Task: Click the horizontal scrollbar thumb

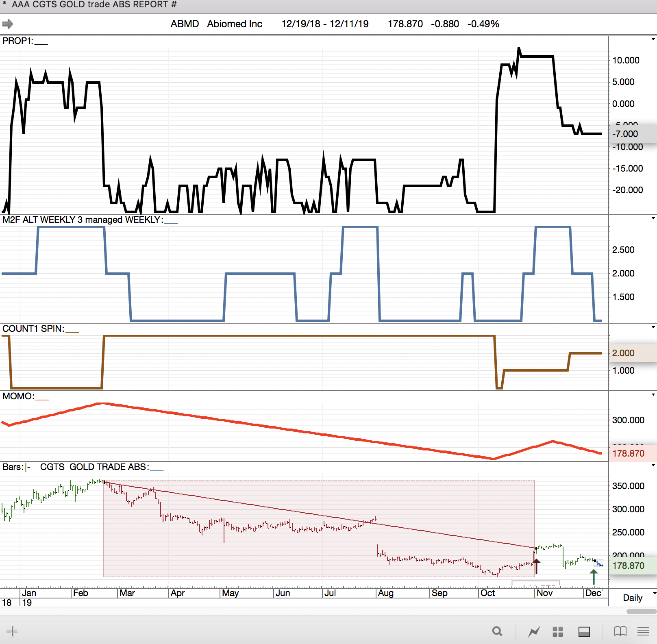Action: 642,611
